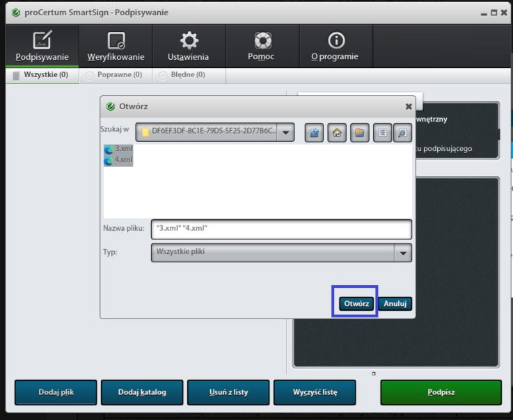Go to home folder icon
The height and width of the screenshot is (420, 513).
(x=337, y=133)
